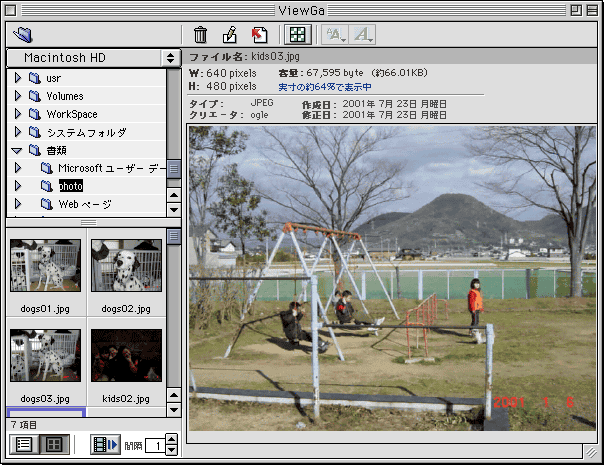Click the システムフォルダ label
This screenshot has width=604, height=465.
click(x=87, y=132)
